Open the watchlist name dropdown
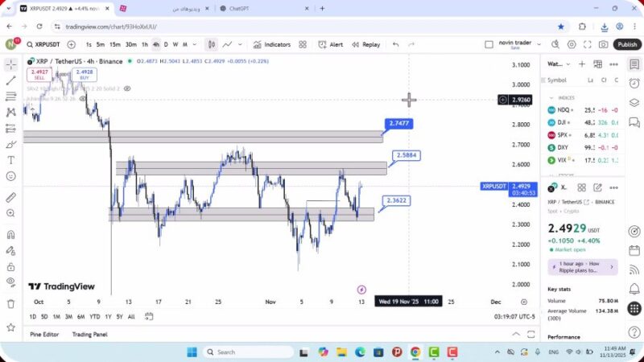The height and width of the screenshot is (362, 644). [555, 64]
